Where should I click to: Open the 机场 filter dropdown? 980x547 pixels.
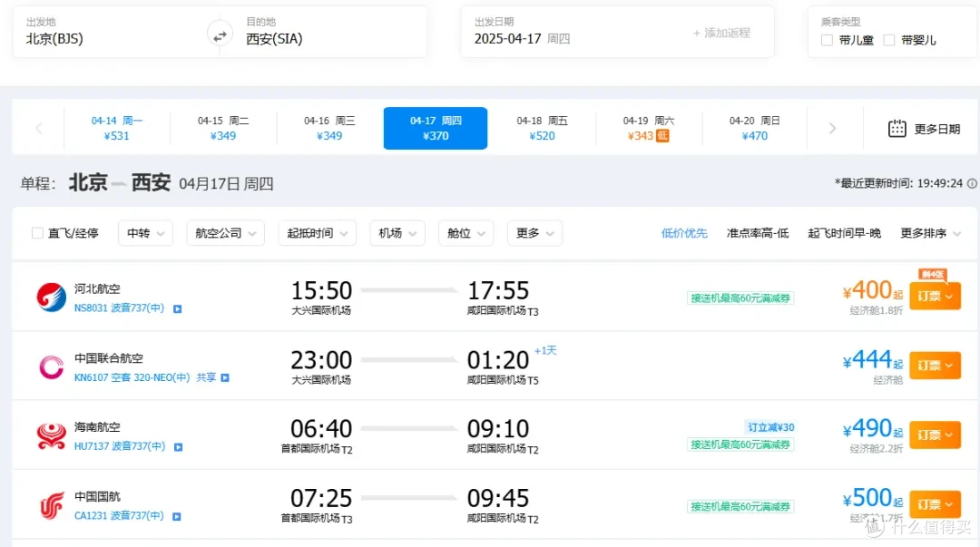[397, 233]
